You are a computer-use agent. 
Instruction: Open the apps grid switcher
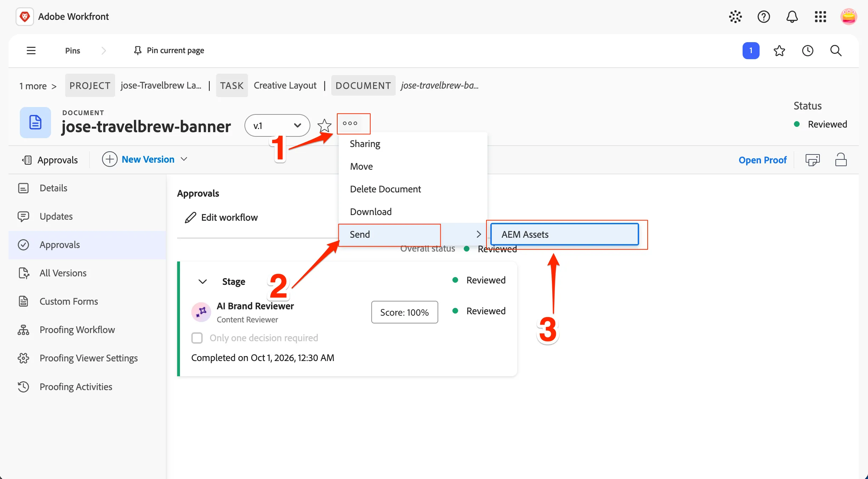(821, 17)
